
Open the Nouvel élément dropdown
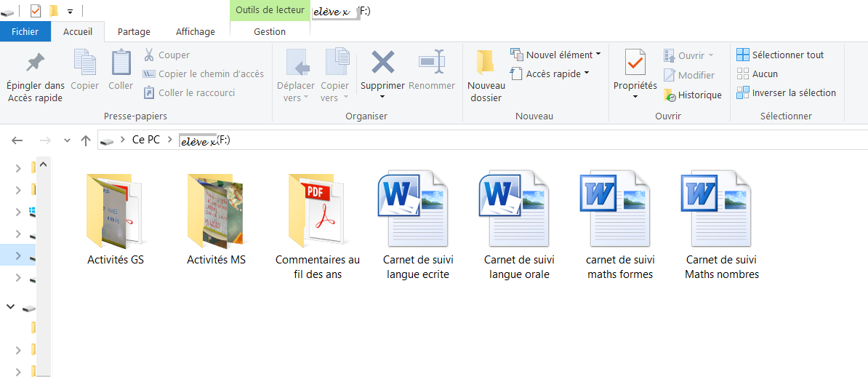click(556, 55)
